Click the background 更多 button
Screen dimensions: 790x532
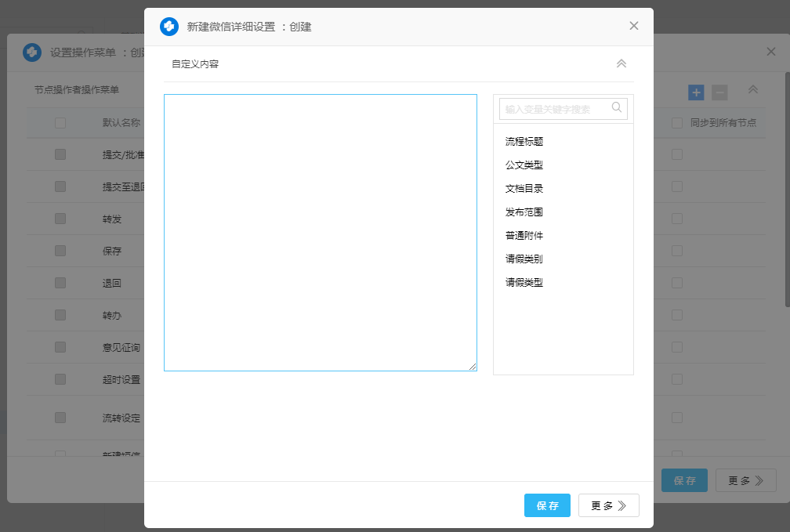pos(745,481)
